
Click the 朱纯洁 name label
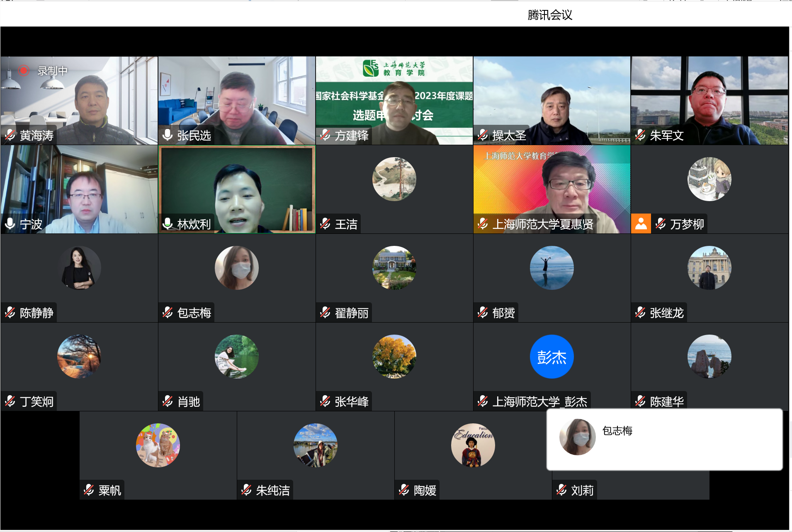tap(272, 491)
